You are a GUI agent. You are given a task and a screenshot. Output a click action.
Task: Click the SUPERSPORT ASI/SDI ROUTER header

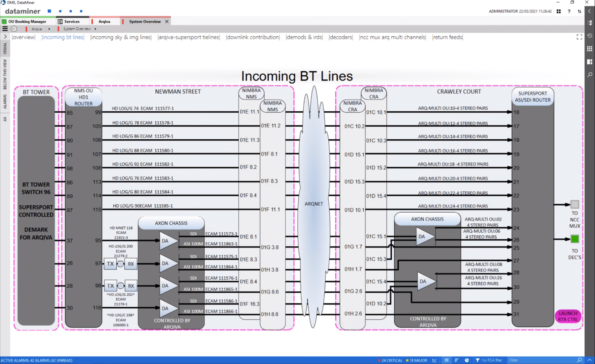[533, 97]
